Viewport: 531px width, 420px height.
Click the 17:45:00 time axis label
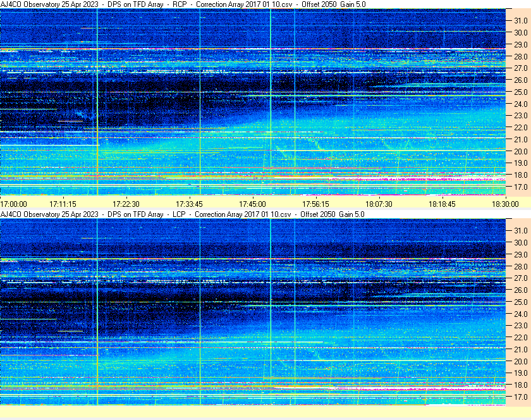click(x=253, y=204)
